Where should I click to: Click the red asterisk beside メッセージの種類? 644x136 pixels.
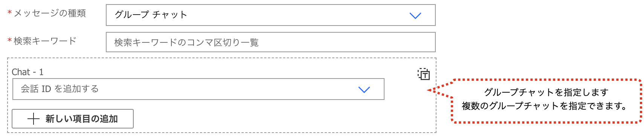click(10, 12)
